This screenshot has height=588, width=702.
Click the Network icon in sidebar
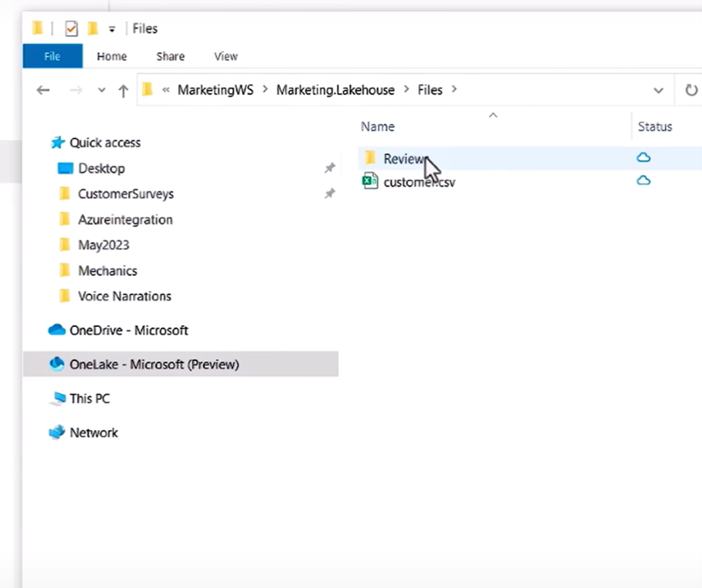[57, 432]
